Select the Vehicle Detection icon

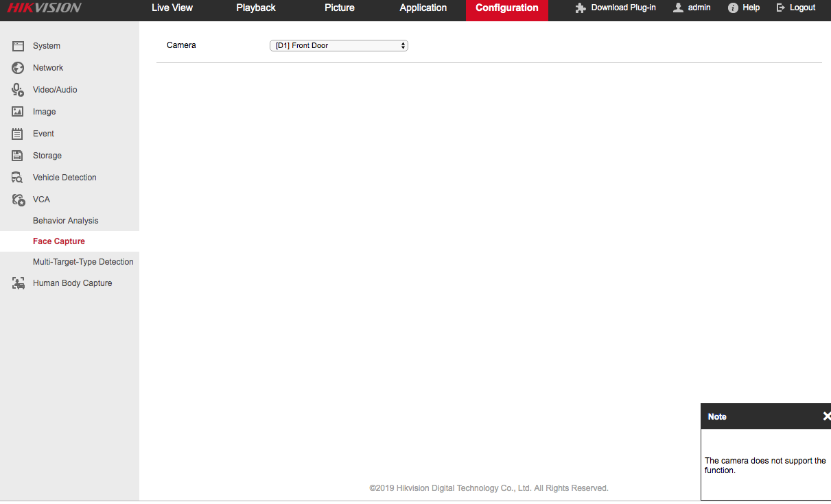pyautogui.click(x=18, y=178)
